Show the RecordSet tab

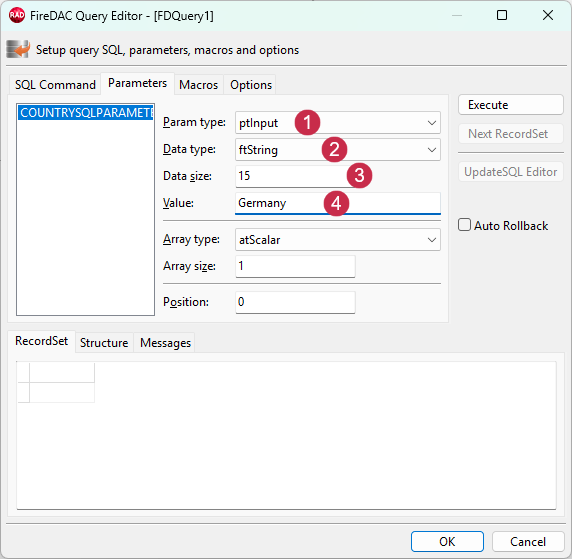[42, 341]
